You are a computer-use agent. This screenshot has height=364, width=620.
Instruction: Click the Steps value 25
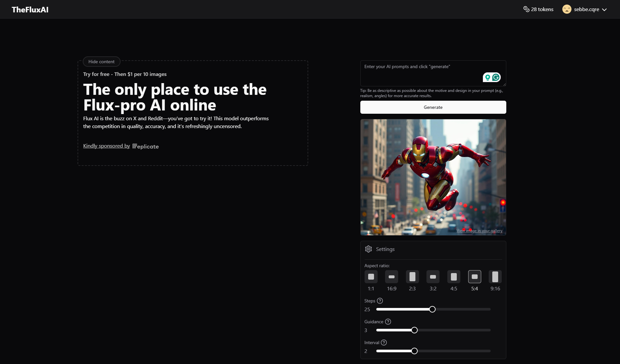click(367, 309)
